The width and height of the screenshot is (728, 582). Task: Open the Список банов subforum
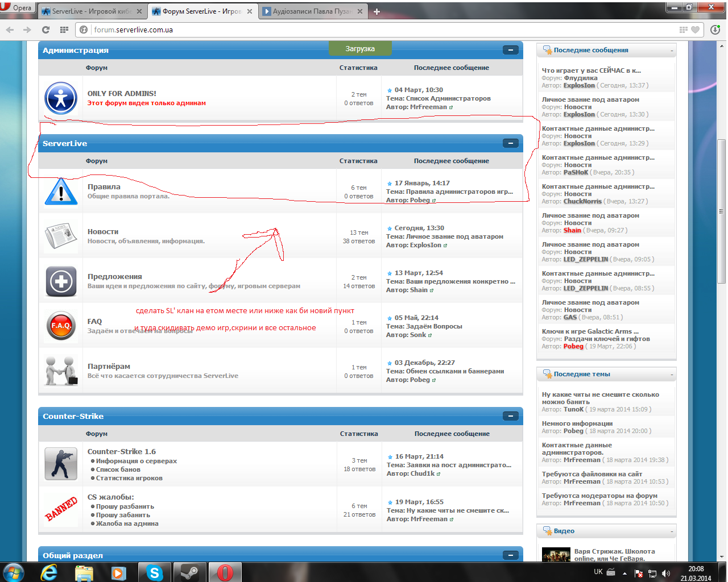point(118,469)
